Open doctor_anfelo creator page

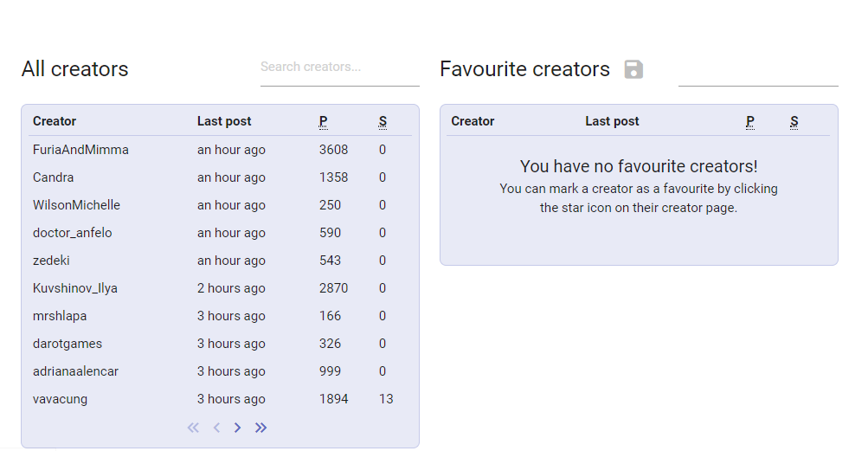coord(72,233)
